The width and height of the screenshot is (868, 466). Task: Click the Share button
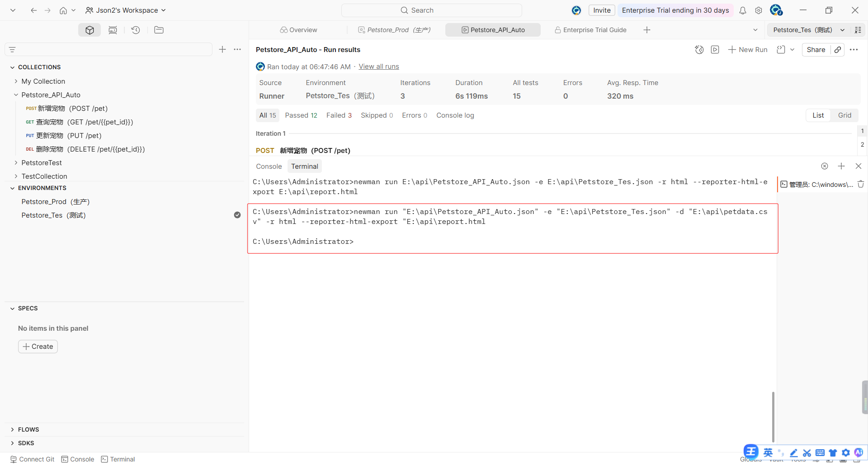pyautogui.click(x=816, y=50)
